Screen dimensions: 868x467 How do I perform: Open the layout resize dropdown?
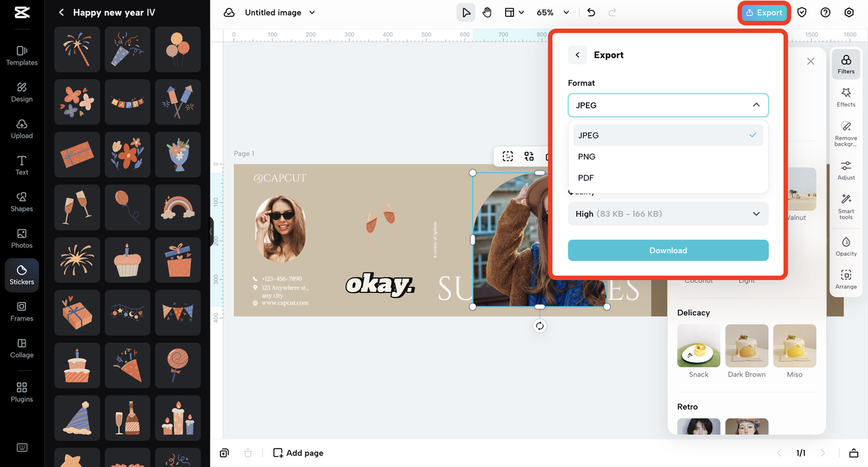coord(514,12)
